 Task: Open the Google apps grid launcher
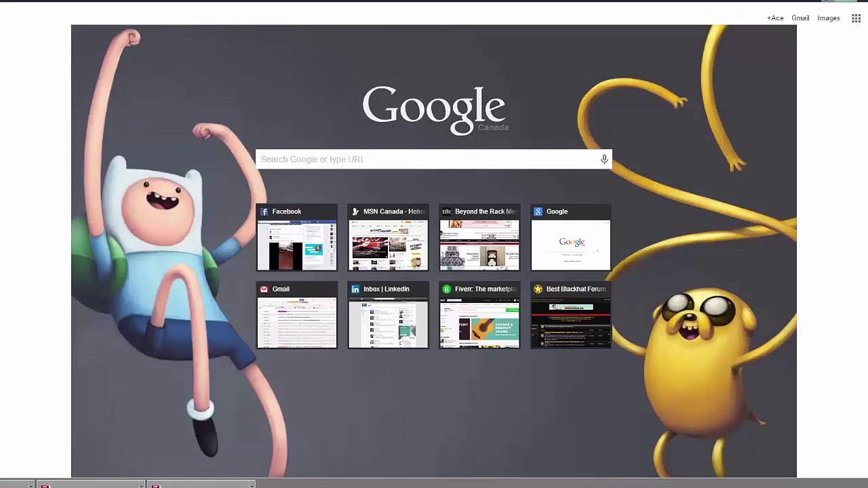(856, 18)
